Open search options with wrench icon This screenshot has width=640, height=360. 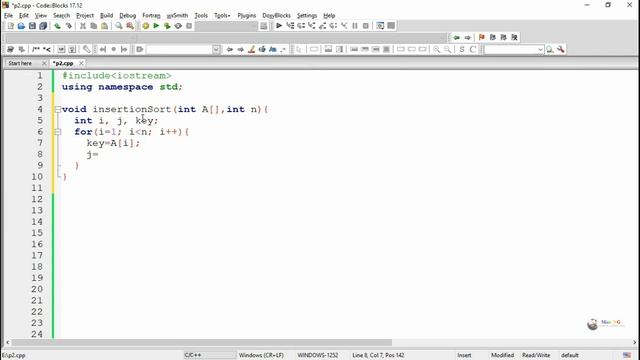561,49
